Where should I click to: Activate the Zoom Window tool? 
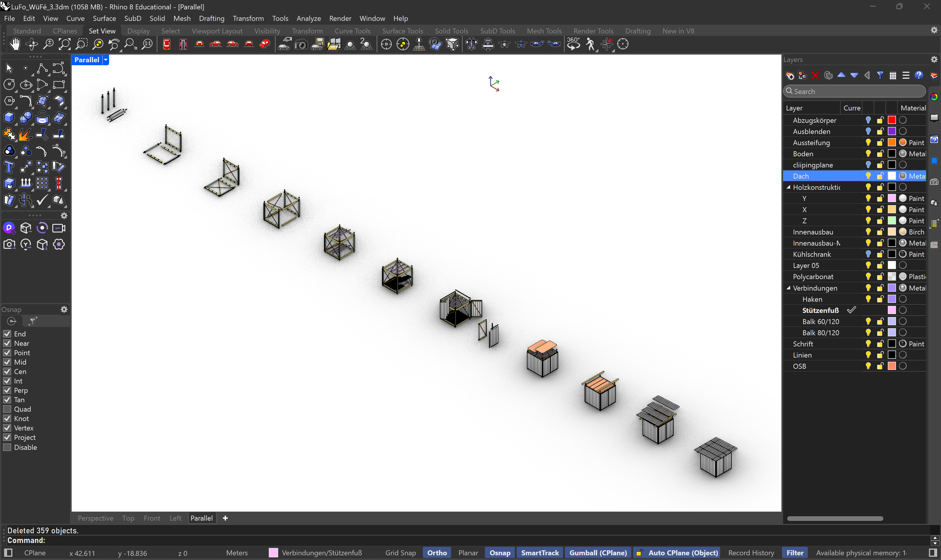[81, 44]
